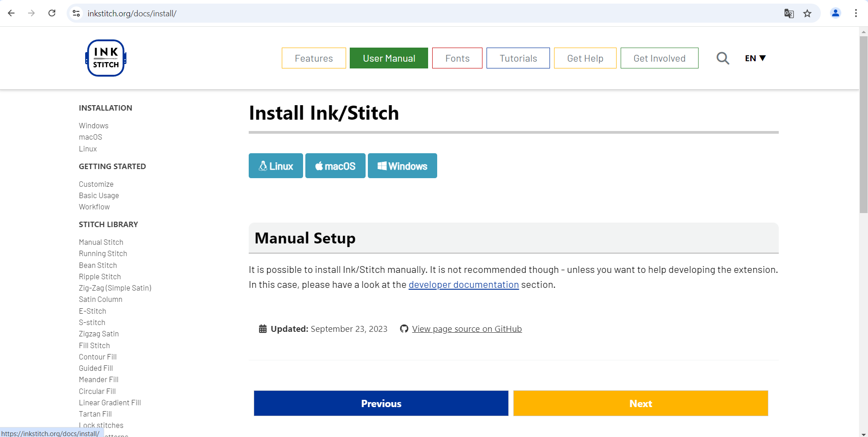Click the macOS install button
Screen dimensions: 868x437
[x=335, y=166]
